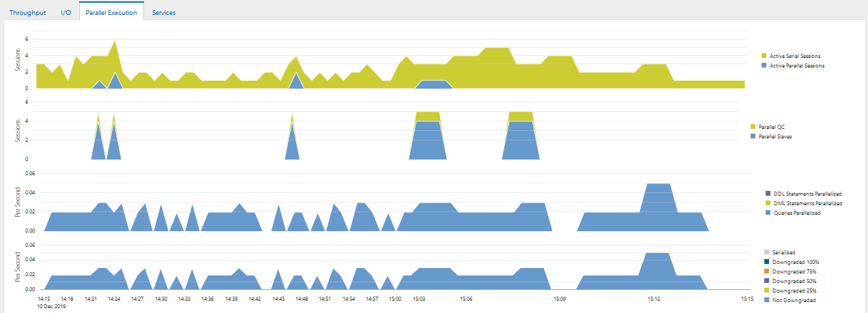868x313 pixels.
Task: Click the Active Serial Sessions legend swatch
Action: point(764,56)
